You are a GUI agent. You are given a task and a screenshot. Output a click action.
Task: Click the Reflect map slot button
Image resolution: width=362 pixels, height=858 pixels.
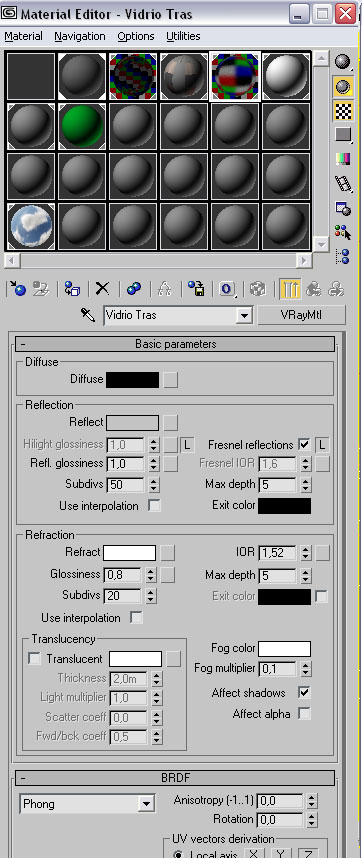171,423
